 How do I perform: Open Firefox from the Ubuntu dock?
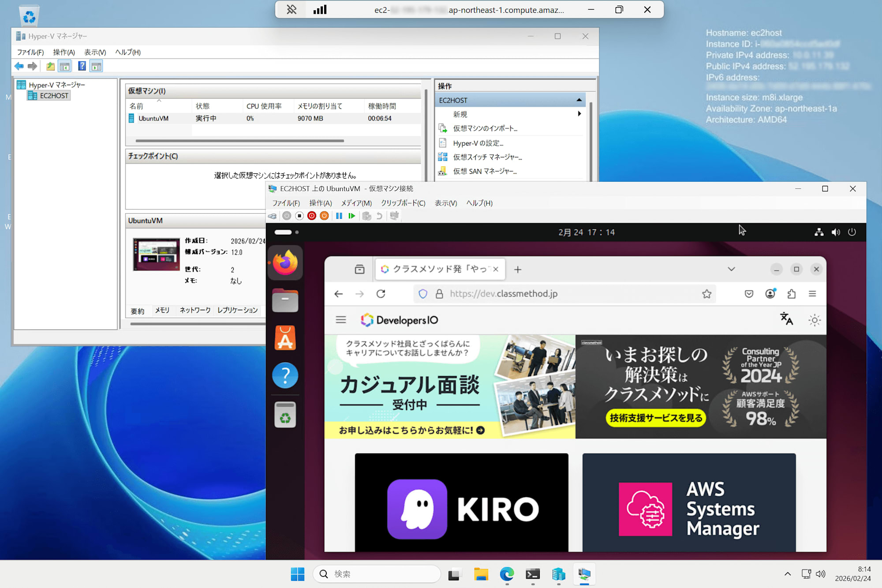(285, 263)
